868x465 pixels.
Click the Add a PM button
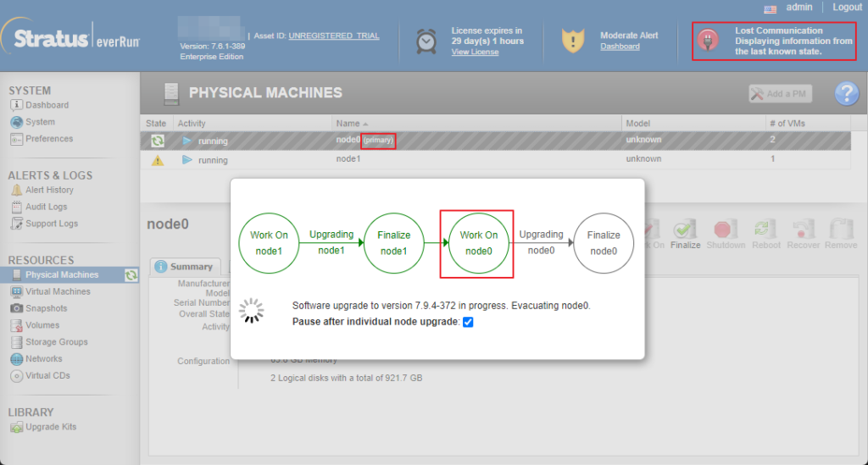point(781,94)
